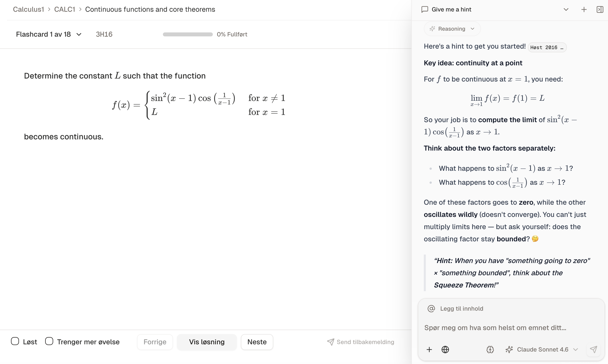The height and width of the screenshot is (364, 608).
Task: Check the Trenger mer øvelse checkbox
Action: point(49,341)
